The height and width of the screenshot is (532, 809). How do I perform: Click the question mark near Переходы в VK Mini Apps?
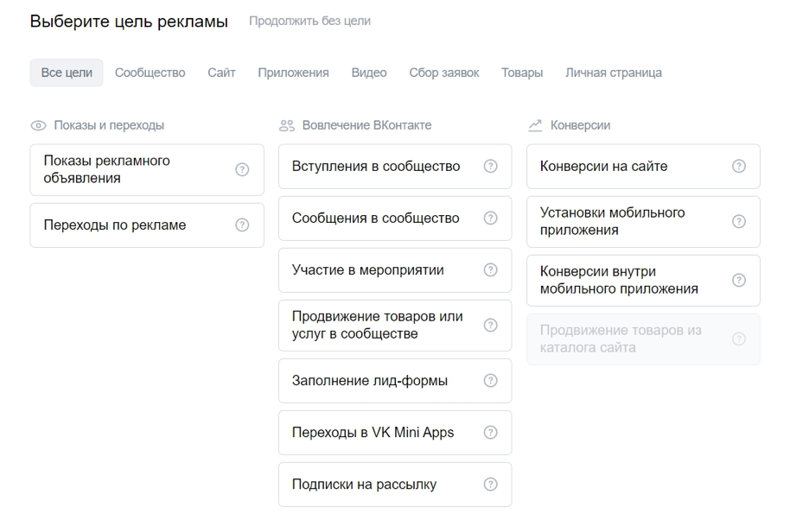[x=490, y=433]
